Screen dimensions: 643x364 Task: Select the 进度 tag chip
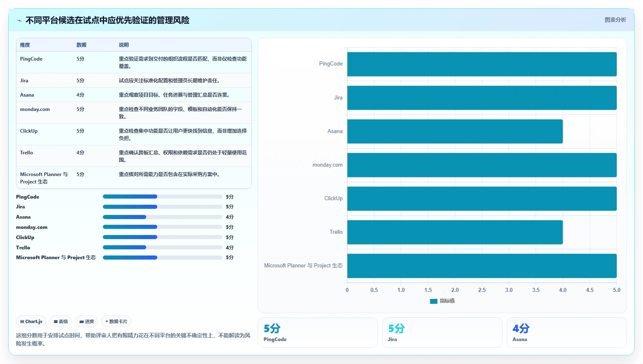pos(86,321)
